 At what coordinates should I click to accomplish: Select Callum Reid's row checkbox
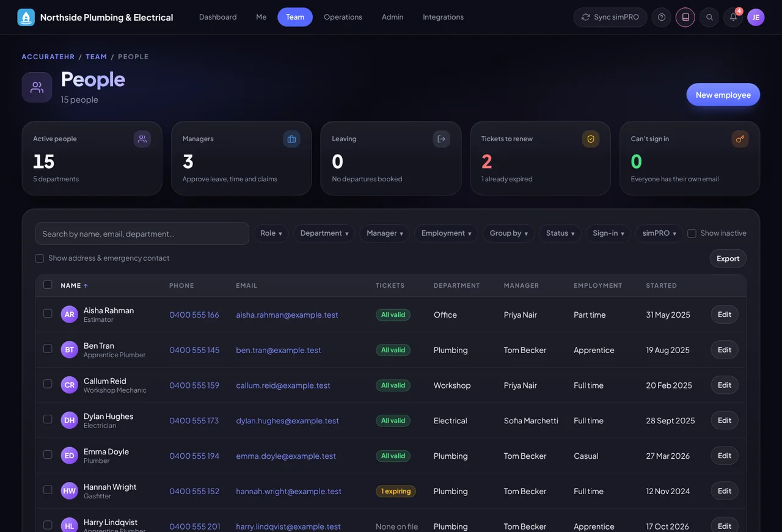[48, 384]
